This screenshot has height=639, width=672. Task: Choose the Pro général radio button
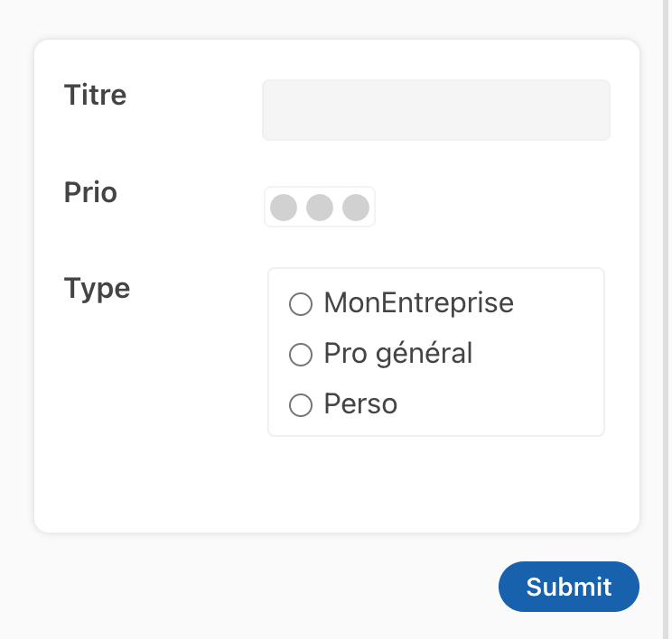point(300,355)
